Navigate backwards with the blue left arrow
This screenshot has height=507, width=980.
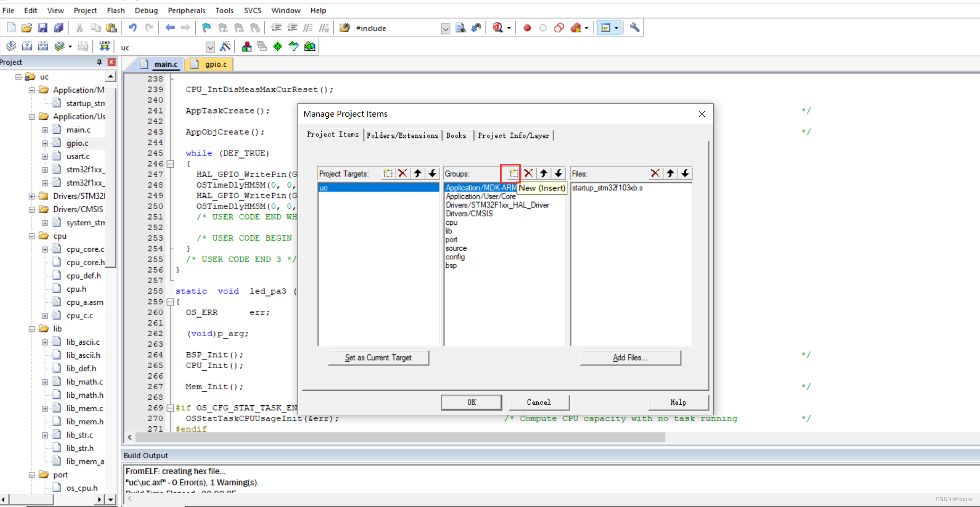click(170, 28)
